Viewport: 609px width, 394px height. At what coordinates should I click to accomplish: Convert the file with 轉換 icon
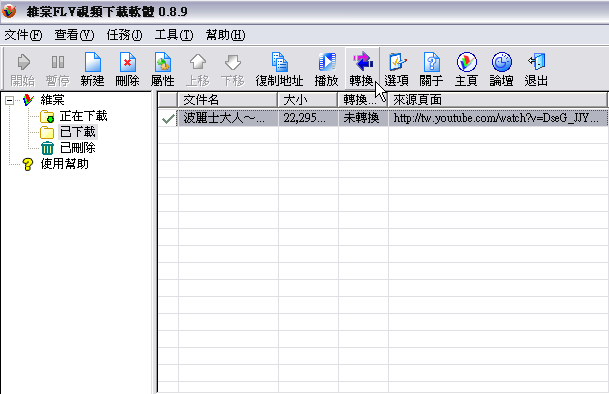(x=362, y=70)
